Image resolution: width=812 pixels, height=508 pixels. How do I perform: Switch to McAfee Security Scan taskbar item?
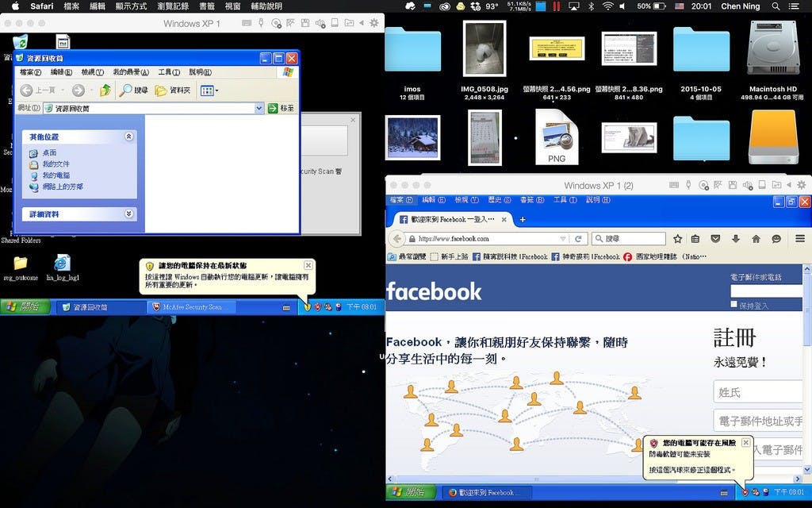point(192,307)
